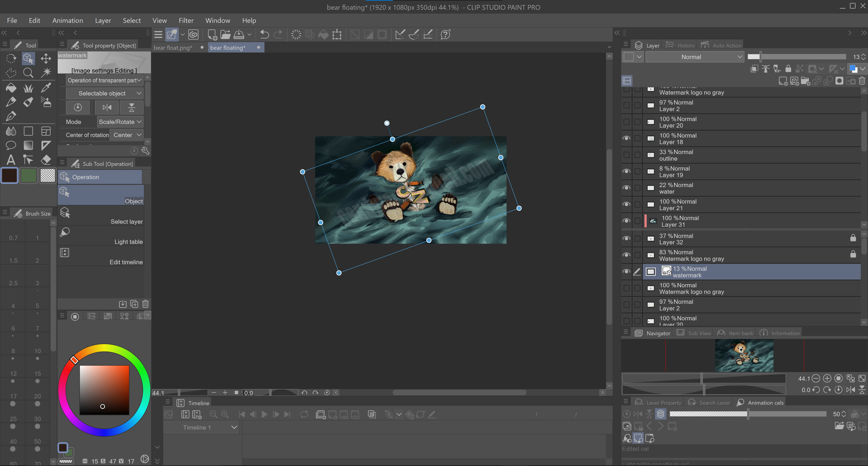
Task: Select the Balloon tool
Action: (11, 145)
